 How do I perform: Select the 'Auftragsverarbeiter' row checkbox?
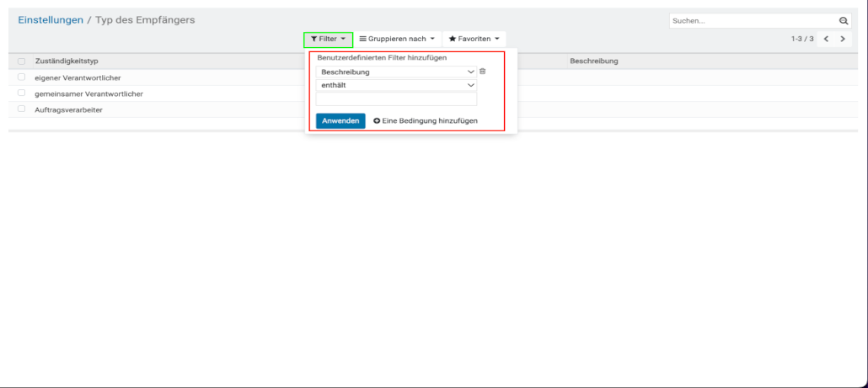point(21,109)
